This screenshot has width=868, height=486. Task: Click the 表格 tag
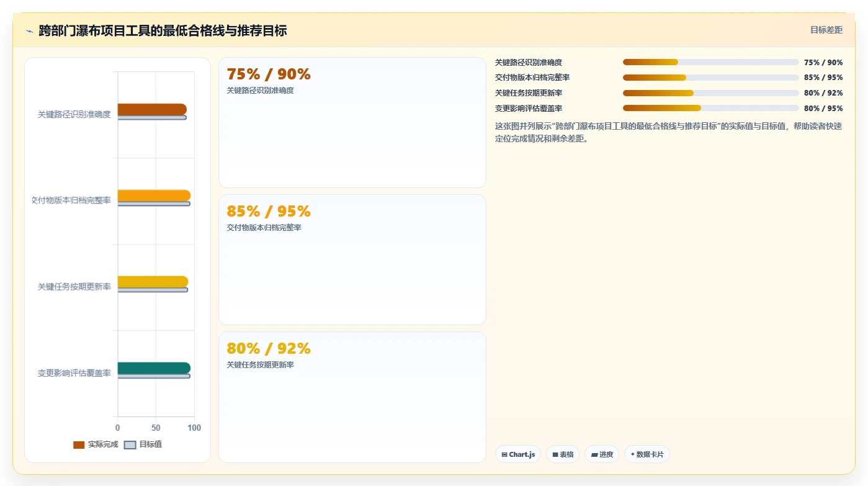[563, 454]
